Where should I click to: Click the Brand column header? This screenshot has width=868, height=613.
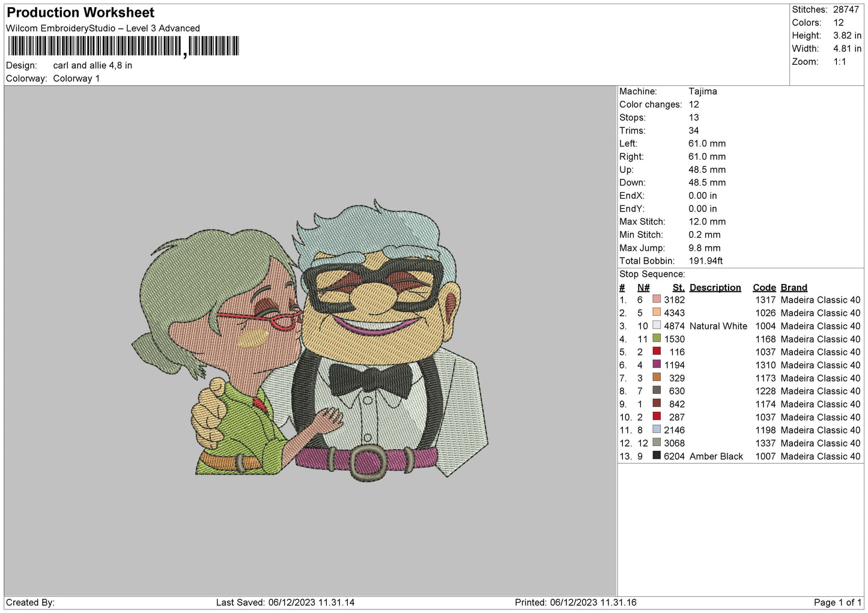[794, 288]
